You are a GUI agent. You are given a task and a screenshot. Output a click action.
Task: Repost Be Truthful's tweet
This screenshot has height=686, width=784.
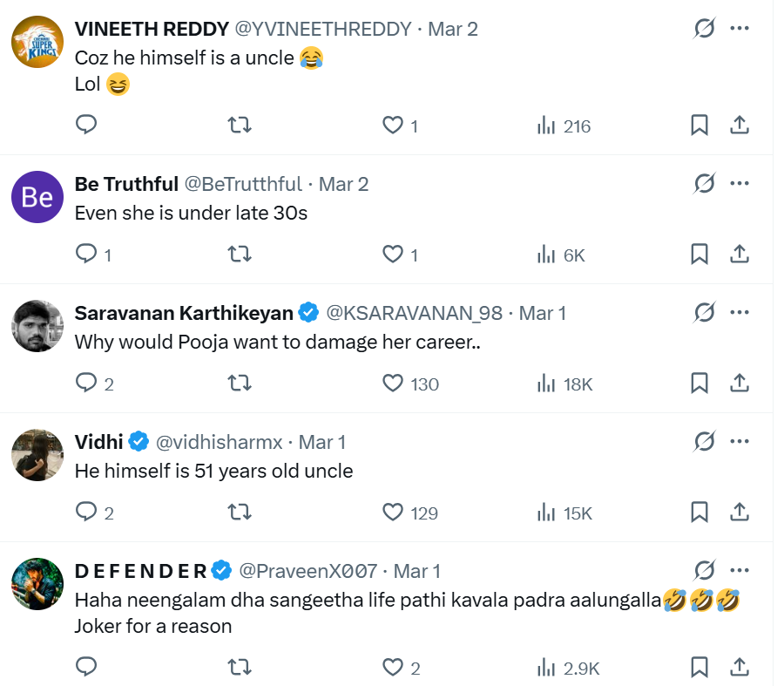(240, 255)
